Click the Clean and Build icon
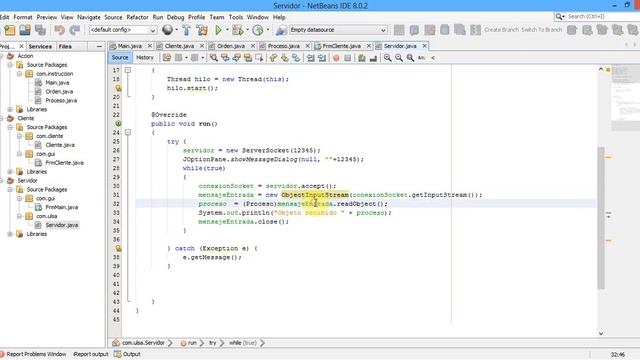 pyautogui.click(x=202, y=30)
